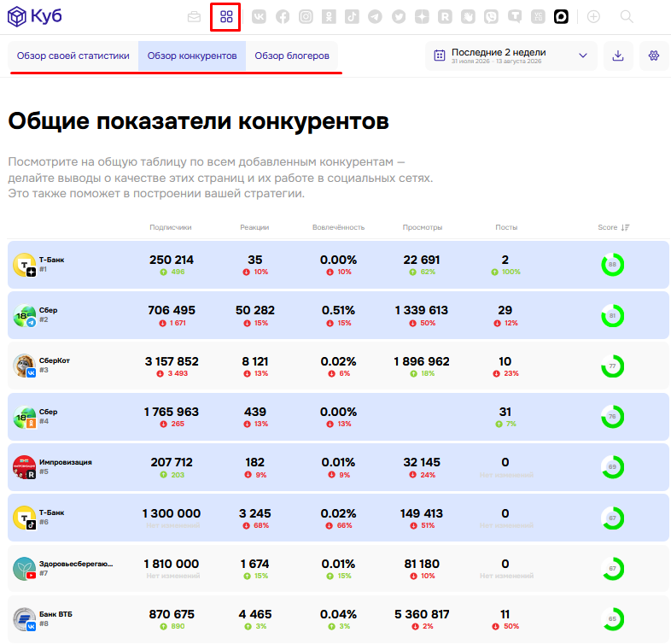The width and height of the screenshot is (671, 644).
Task: Add a new account with plus icon
Action: point(593,17)
